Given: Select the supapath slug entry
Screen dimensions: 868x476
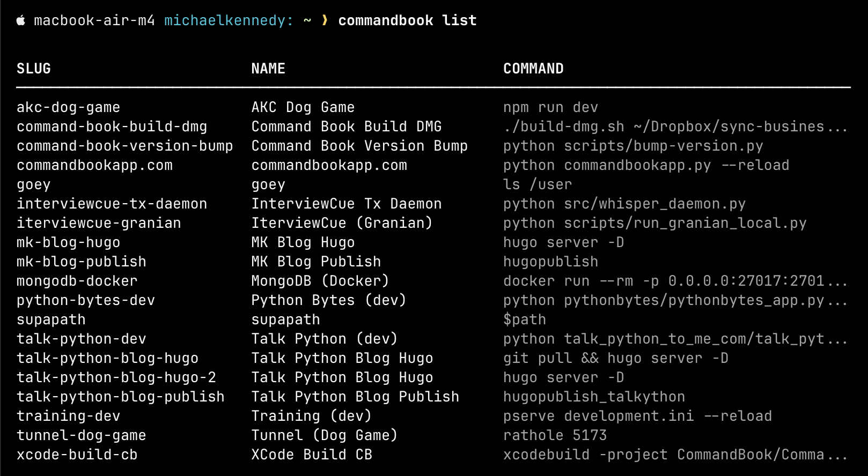Looking at the screenshot, I should click(51, 319).
